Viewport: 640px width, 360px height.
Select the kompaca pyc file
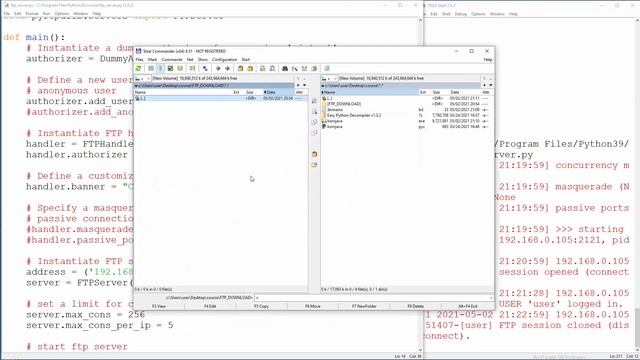pos(407,127)
